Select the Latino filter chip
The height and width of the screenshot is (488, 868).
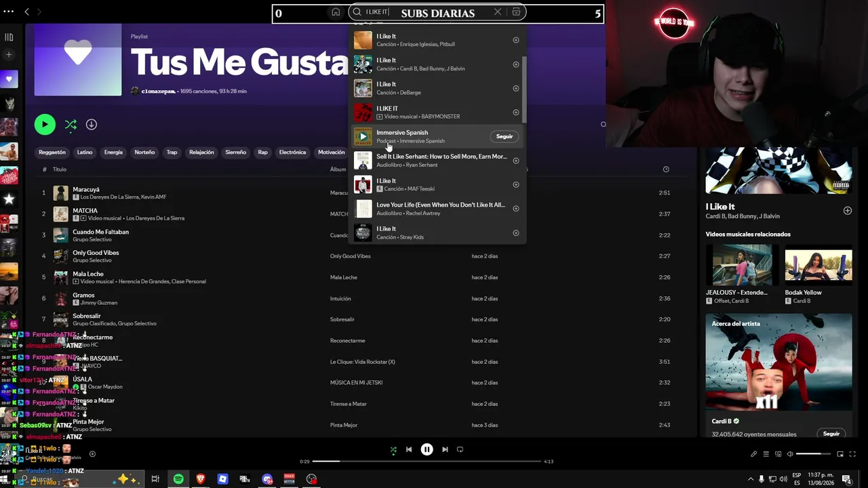(85, 152)
